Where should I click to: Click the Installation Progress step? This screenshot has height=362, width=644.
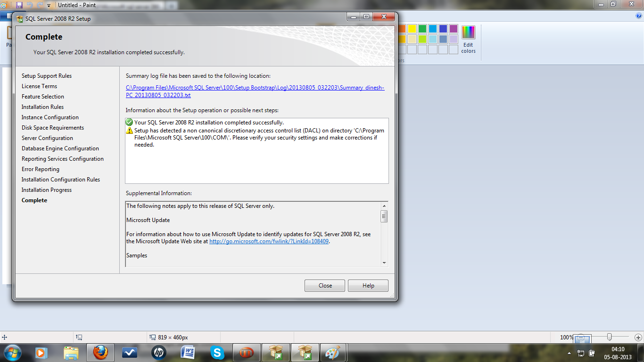point(47,190)
